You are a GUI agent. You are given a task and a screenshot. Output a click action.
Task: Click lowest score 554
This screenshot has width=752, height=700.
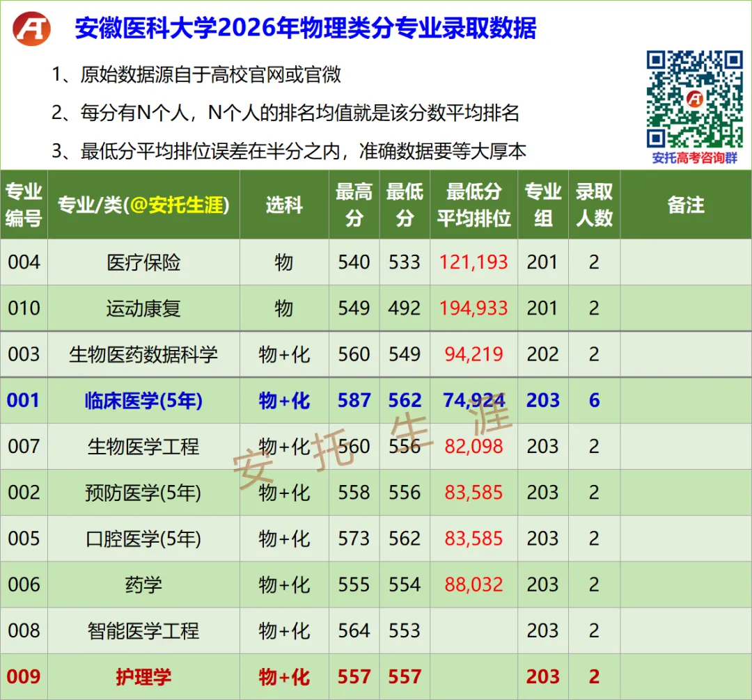click(405, 584)
